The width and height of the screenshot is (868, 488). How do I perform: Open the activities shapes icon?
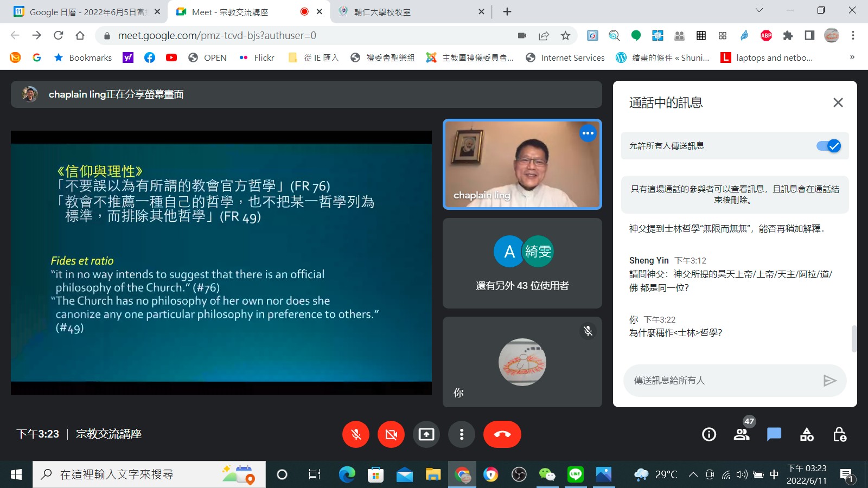pos(807,434)
